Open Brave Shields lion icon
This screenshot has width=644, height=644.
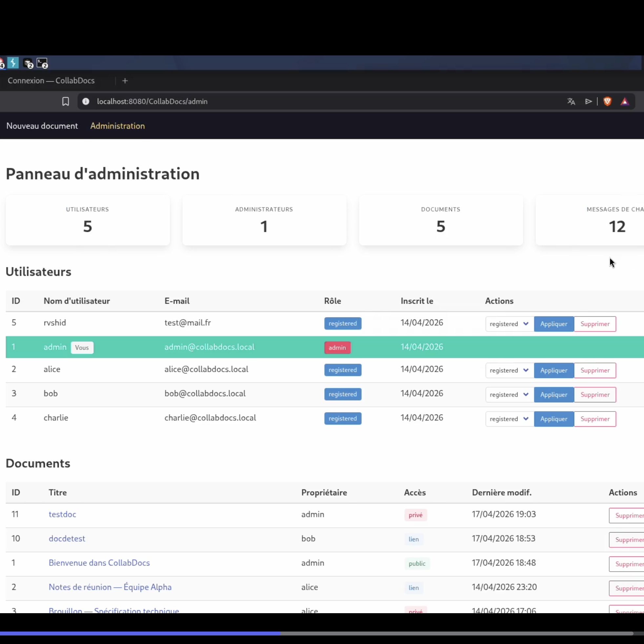[607, 101]
